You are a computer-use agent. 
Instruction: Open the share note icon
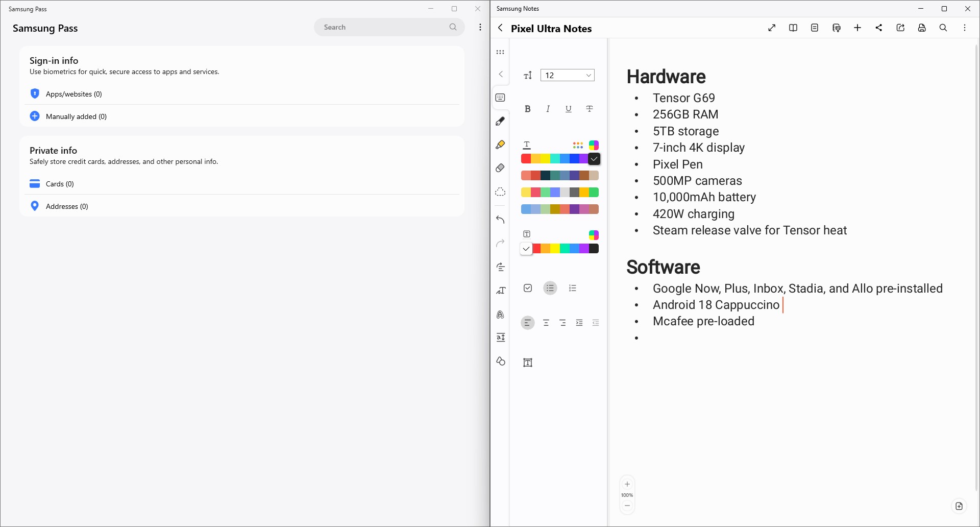879,28
